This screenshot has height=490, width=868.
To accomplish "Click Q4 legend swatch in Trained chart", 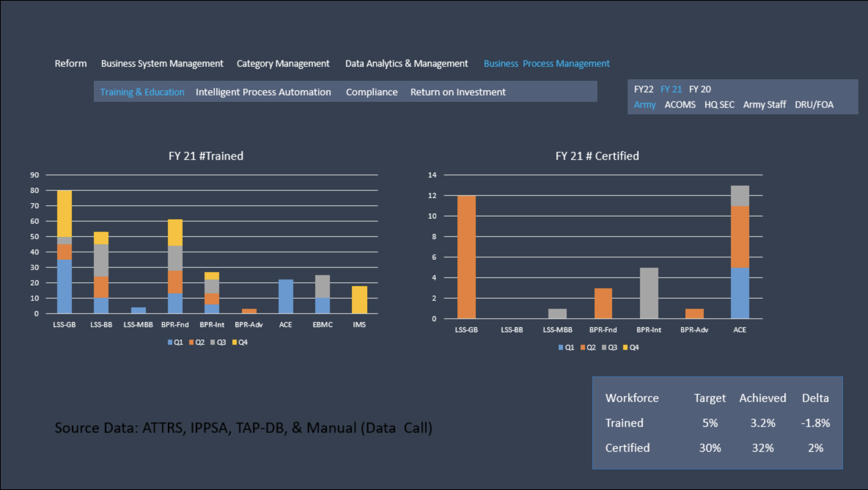I will click(x=235, y=342).
